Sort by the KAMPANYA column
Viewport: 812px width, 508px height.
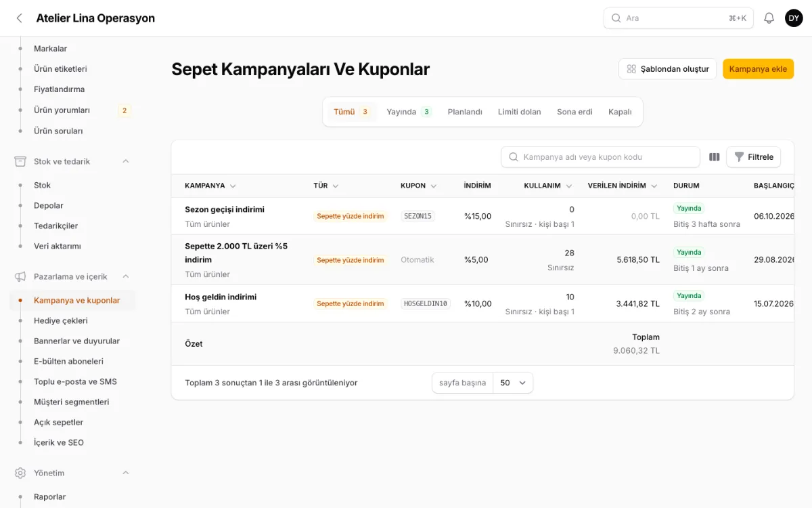click(x=210, y=186)
